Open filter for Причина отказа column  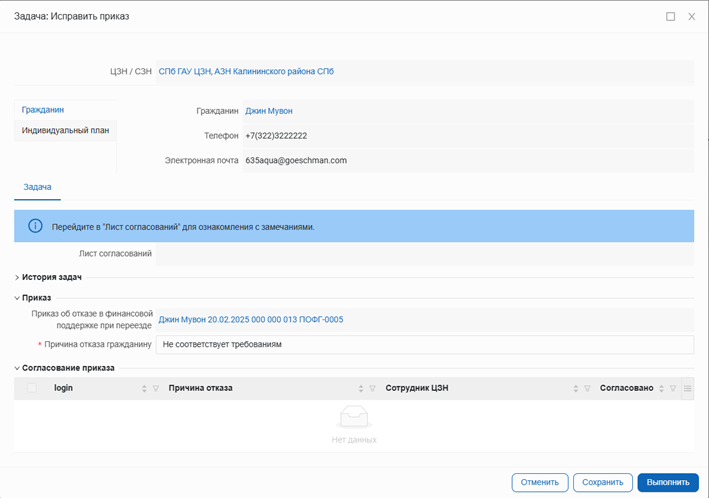coord(372,388)
